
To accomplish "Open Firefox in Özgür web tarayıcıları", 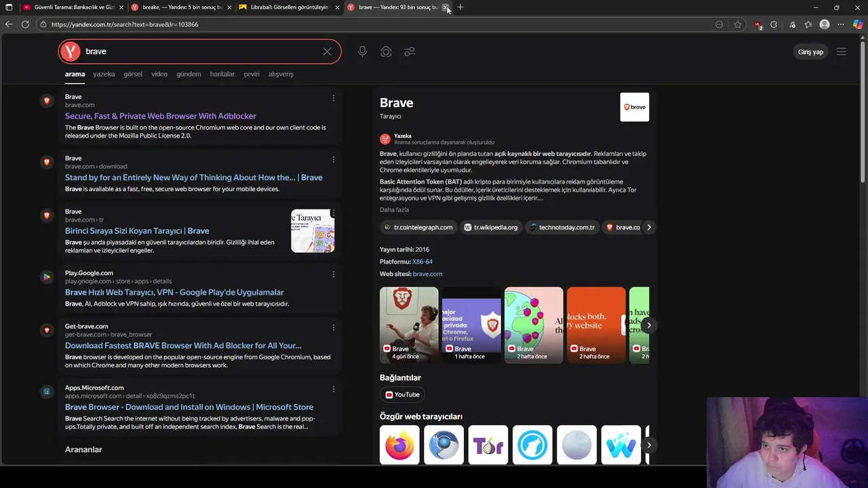I will (x=399, y=445).
